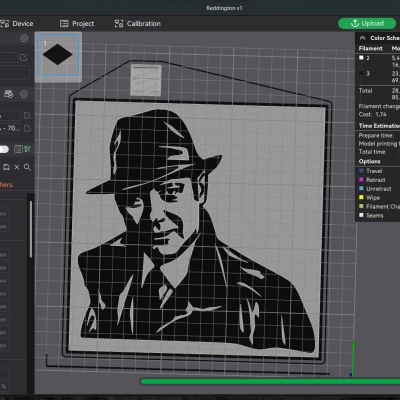Click the Filament column header
The image size is (400, 400).
click(370, 49)
